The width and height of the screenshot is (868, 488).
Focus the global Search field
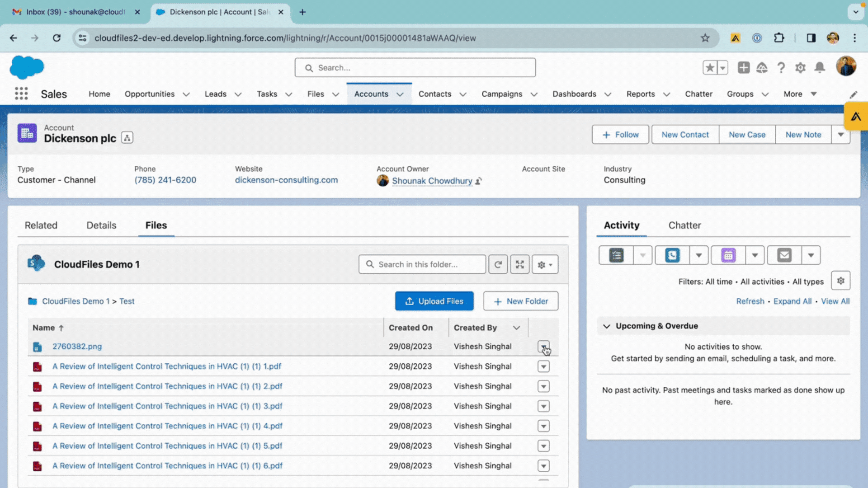tap(415, 68)
